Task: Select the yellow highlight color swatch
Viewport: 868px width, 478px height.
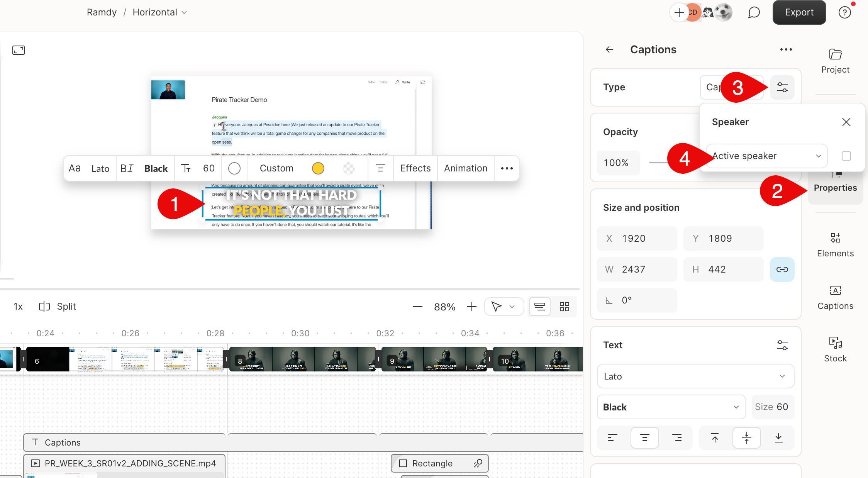Action: click(x=318, y=168)
